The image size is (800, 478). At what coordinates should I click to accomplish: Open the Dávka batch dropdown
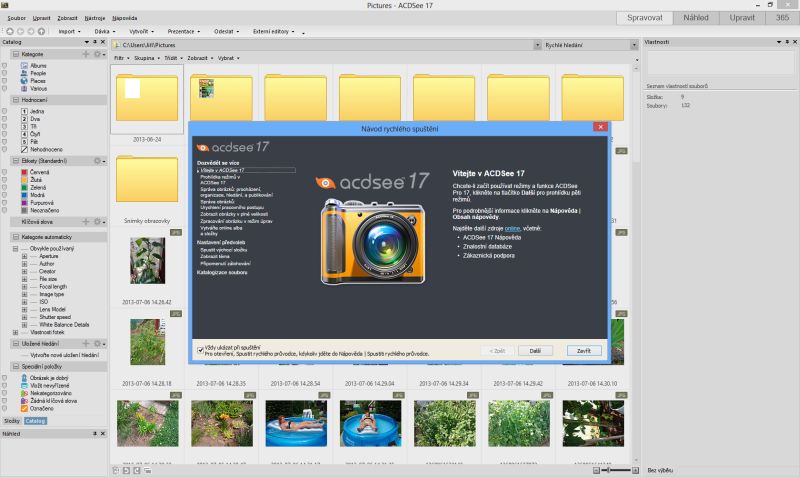(105, 31)
